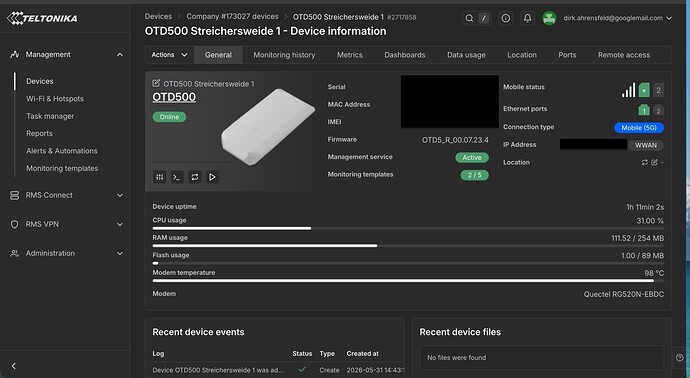690x378 pixels.
Task: Open Reports in sidebar
Action: [x=39, y=133]
